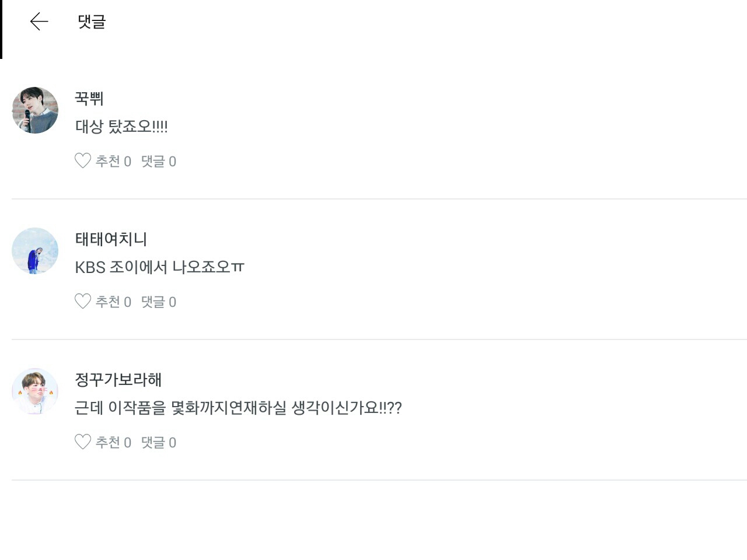The image size is (747, 560).
Task: Reply via 댓글 0 under 정꾸가보라해's comment
Action: (x=159, y=442)
